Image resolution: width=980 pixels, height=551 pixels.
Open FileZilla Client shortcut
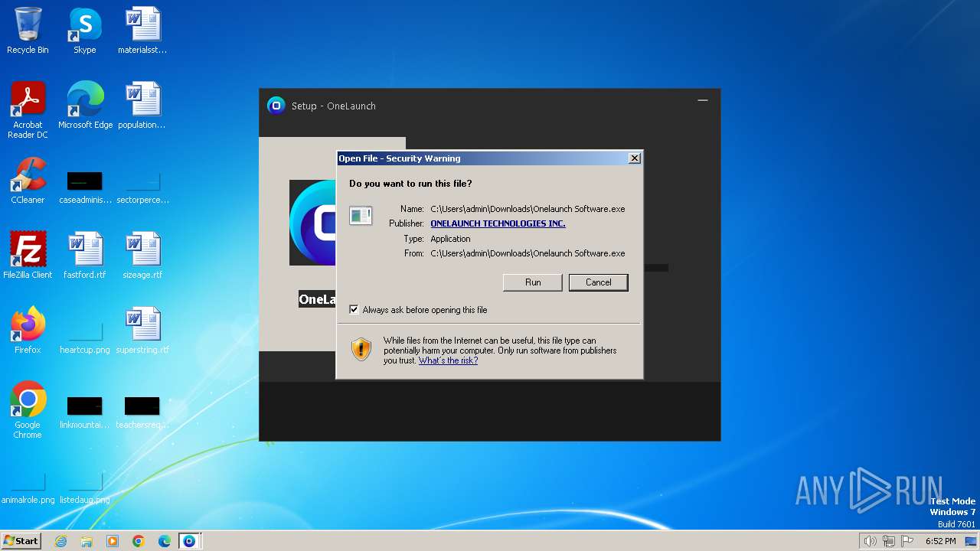(28, 256)
